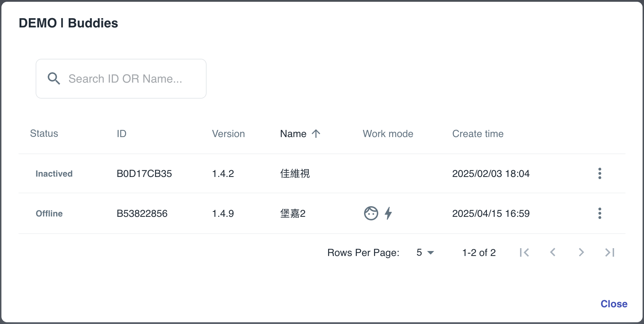The height and width of the screenshot is (324, 644).
Task: Expand the Rows Per Page dropdown
Action: [425, 252]
